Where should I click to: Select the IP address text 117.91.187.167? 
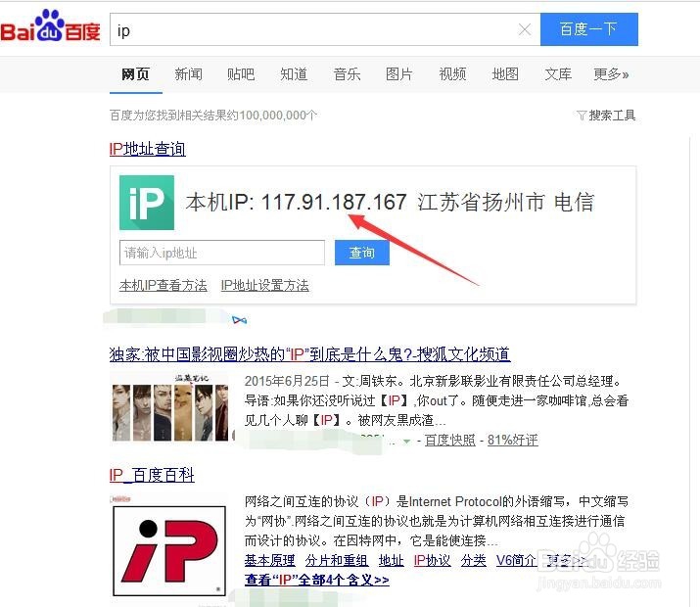(x=334, y=203)
